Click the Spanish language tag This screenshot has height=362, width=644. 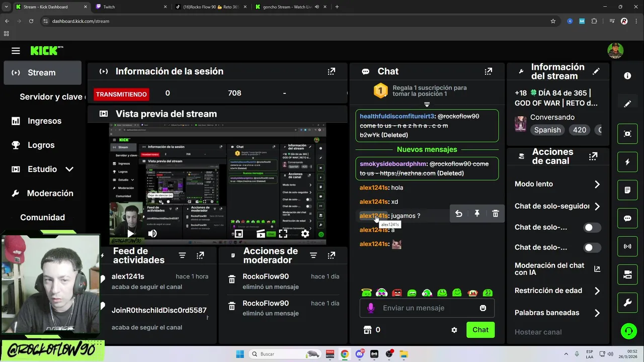(547, 130)
